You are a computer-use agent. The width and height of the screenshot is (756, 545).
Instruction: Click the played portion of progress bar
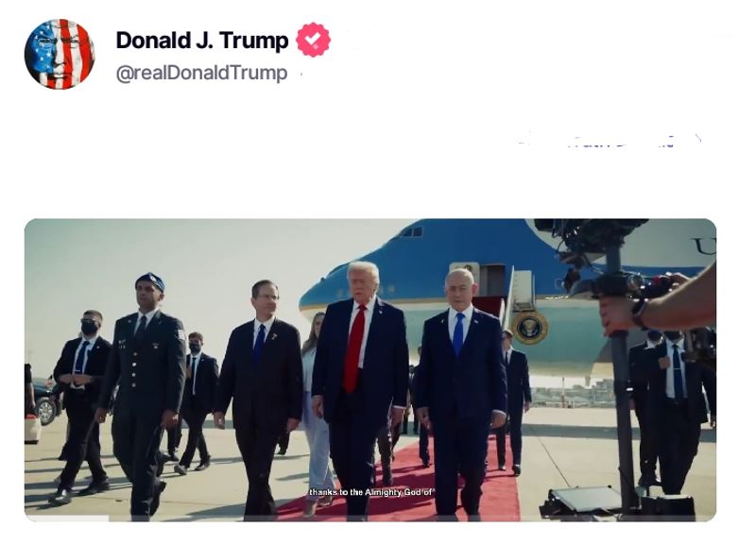(x=66, y=519)
